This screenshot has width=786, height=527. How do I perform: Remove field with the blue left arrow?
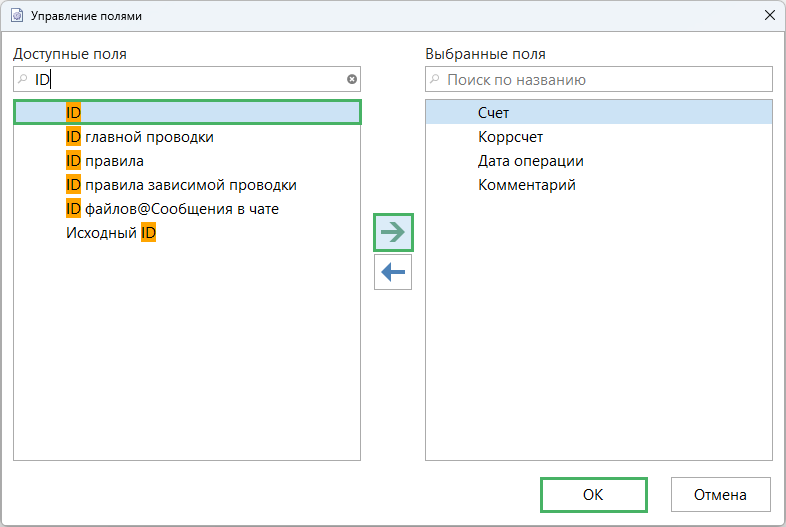click(393, 272)
